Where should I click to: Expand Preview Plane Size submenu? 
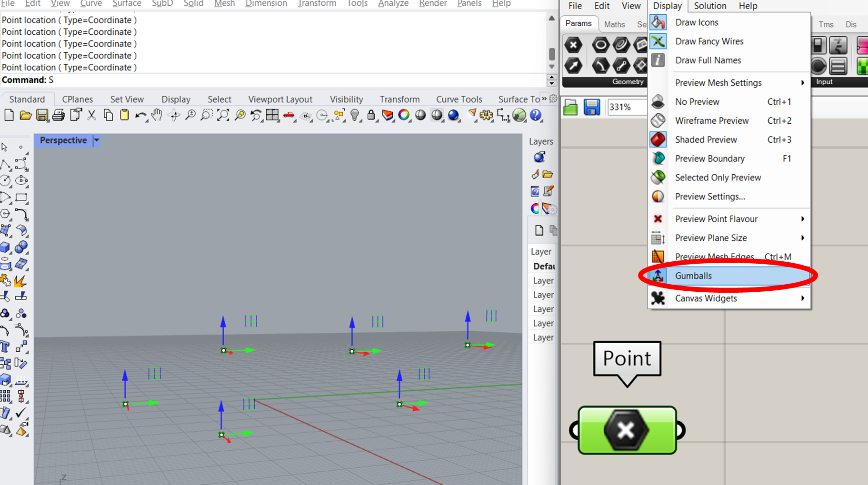click(x=729, y=238)
